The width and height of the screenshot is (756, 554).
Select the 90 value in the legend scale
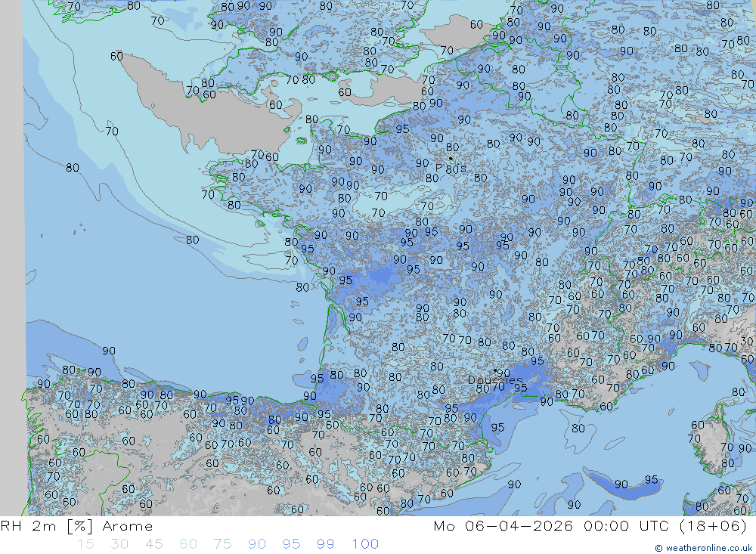tap(257, 544)
